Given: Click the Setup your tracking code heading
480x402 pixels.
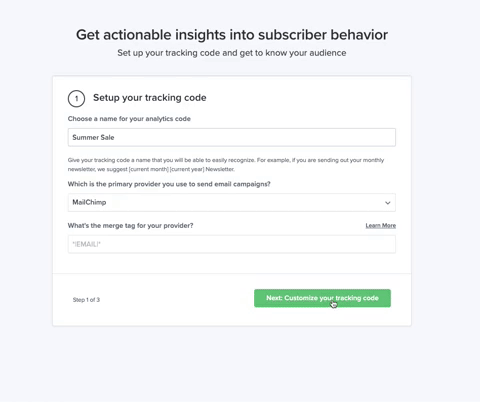Looking at the screenshot, I should (x=150, y=98).
